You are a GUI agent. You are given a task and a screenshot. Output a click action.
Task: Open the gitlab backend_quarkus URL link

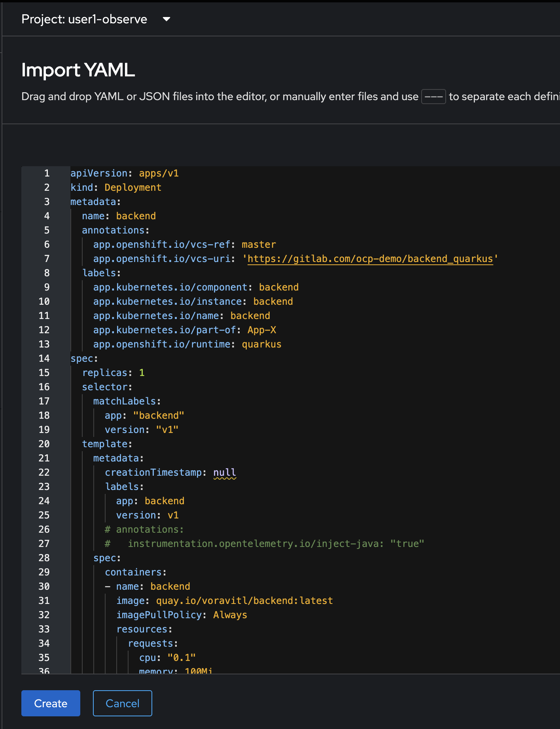click(x=370, y=259)
